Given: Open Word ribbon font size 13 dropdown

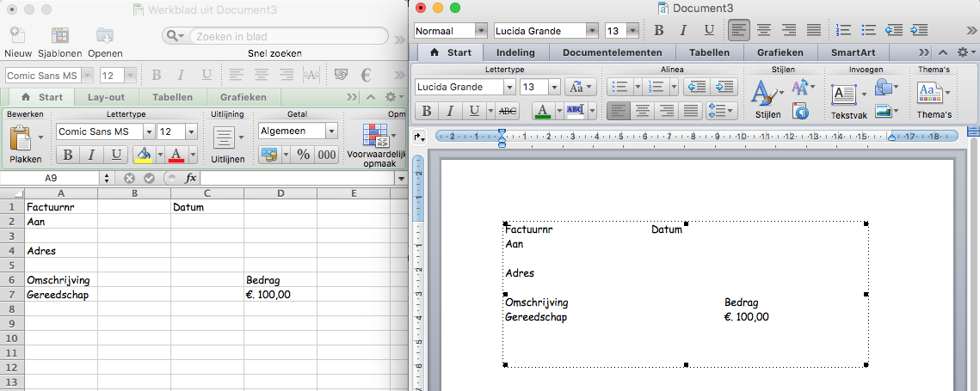Looking at the screenshot, I should [553, 87].
